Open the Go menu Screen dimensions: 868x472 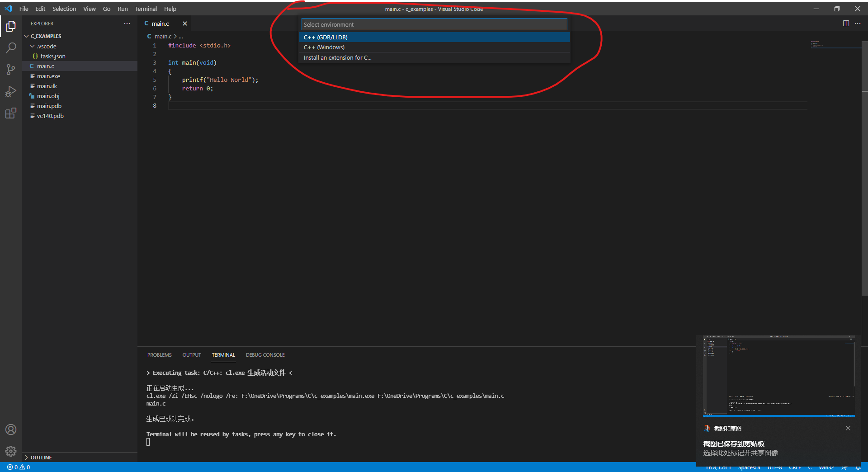tap(107, 9)
